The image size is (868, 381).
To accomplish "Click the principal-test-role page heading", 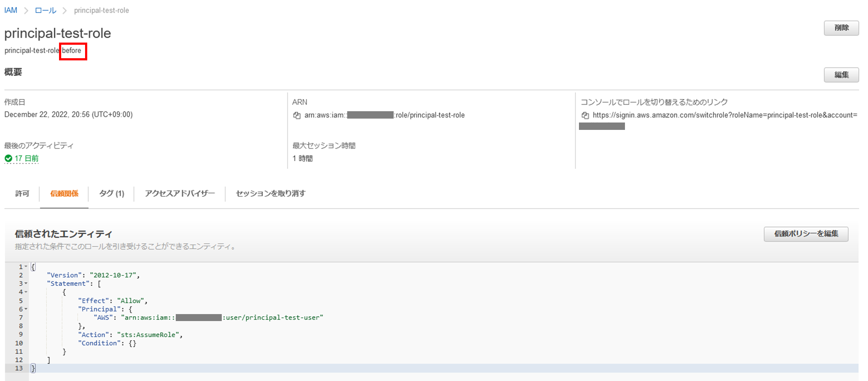I will [x=58, y=33].
